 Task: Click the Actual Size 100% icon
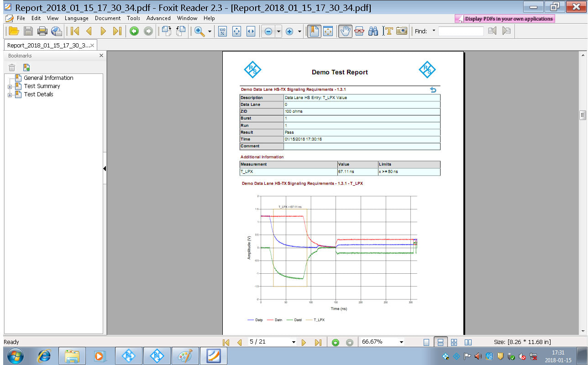(222, 31)
